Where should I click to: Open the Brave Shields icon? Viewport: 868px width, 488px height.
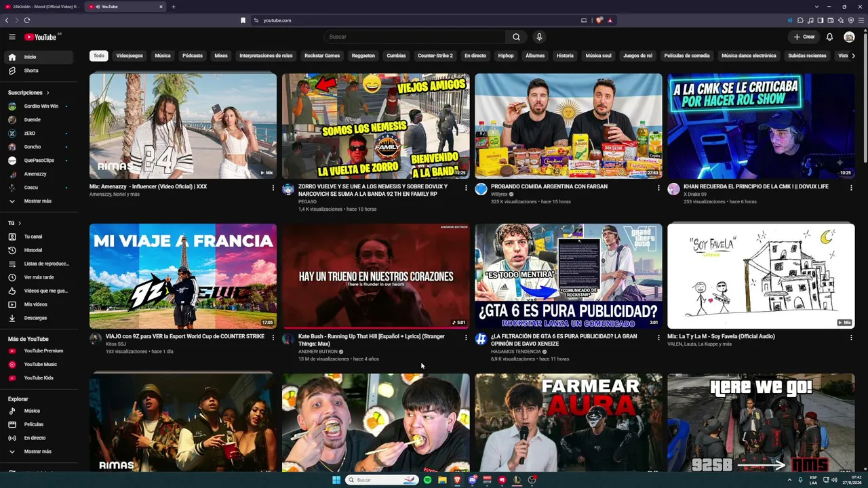point(599,20)
